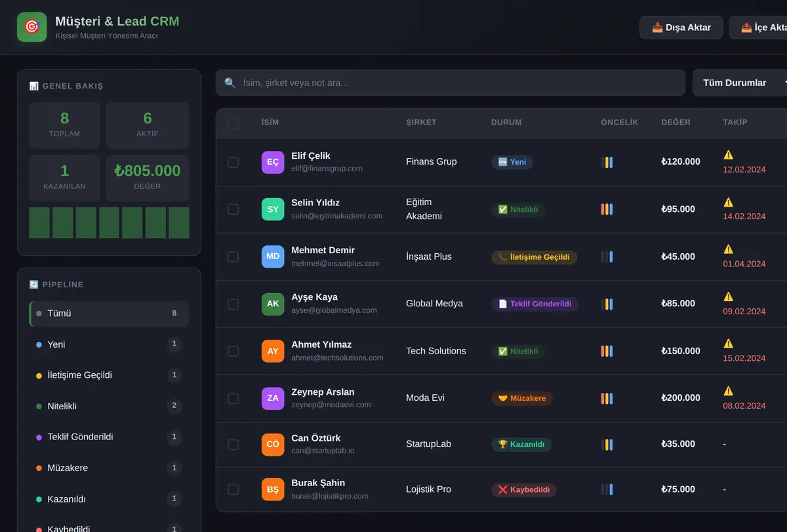Click warning icon in Mehmet Demir row
The height and width of the screenshot is (532, 787).
[x=729, y=249]
